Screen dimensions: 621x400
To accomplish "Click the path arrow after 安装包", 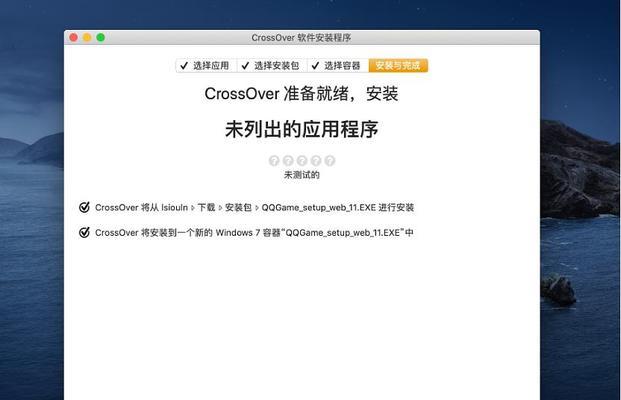I will click(x=257, y=208).
